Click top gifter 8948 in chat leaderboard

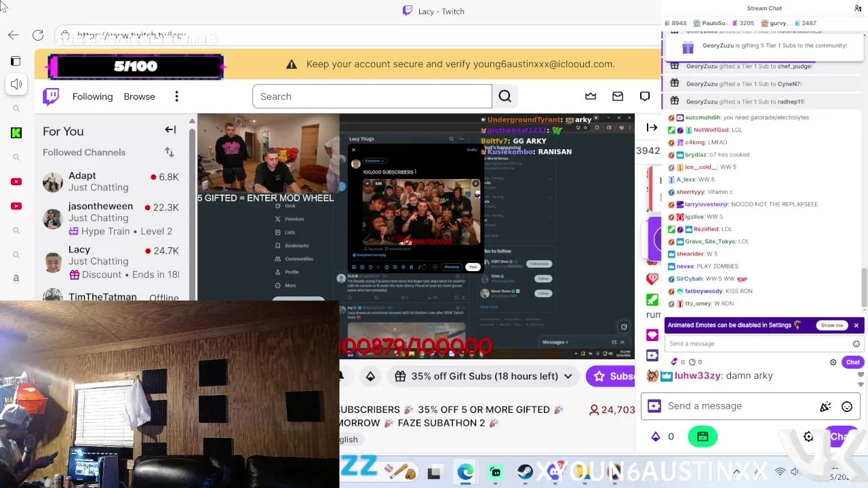click(675, 23)
